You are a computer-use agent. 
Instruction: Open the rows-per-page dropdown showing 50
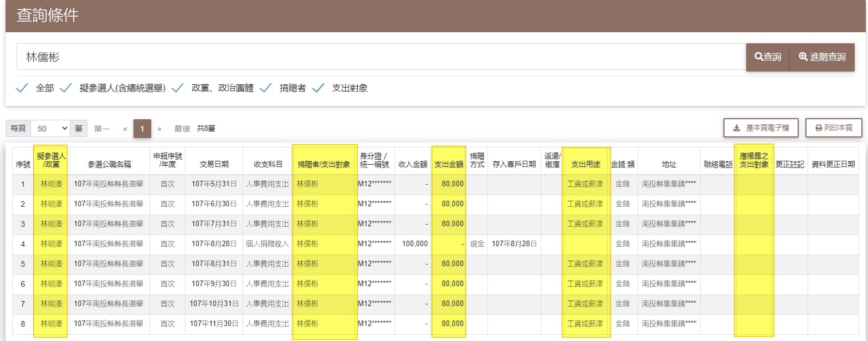(50, 128)
